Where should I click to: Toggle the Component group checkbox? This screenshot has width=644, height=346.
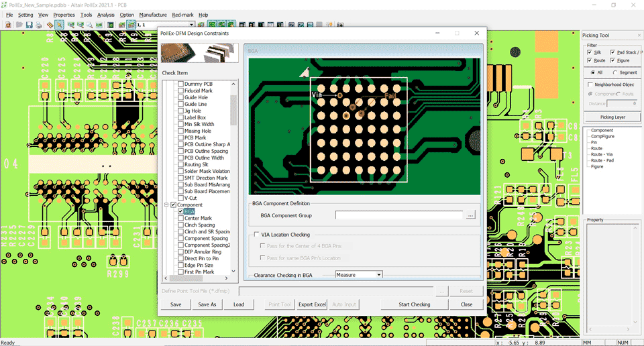(173, 205)
